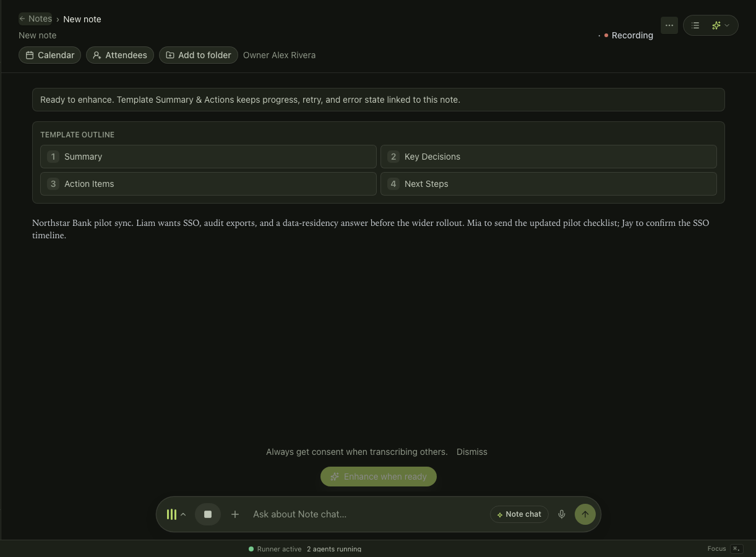
Task: Expand the transcript chevron next to waveform
Action: 183,514
